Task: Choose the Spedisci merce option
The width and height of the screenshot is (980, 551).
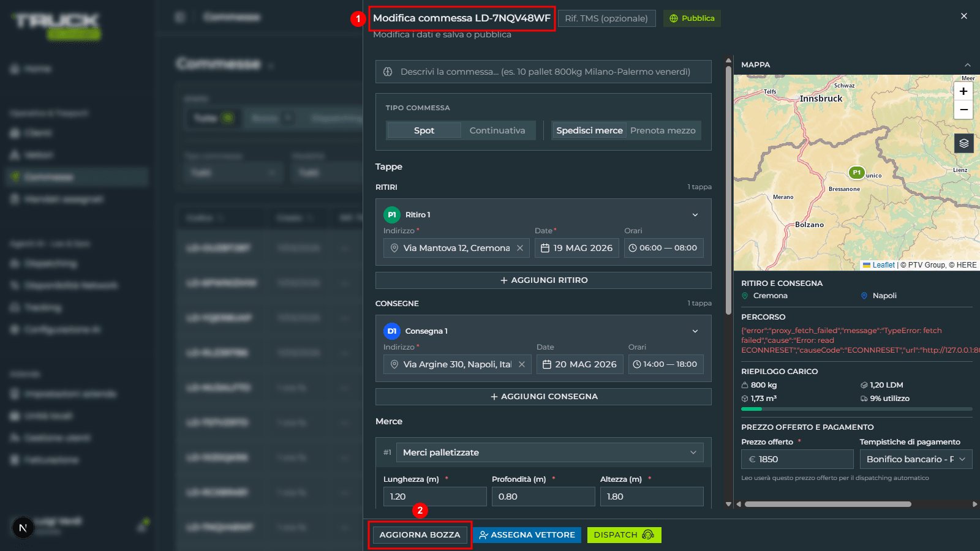Action: (x=589, y=130)
